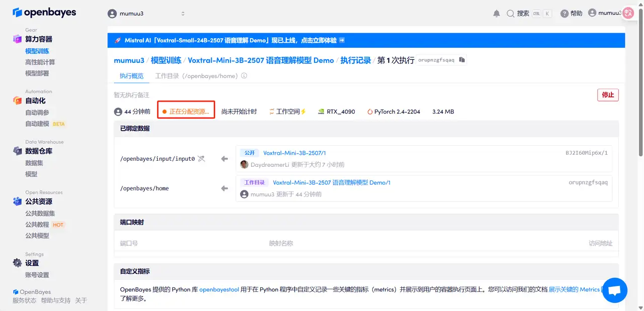Click the 暂无执行备注 note field
The image size is (644, 311).
(131, 94)
